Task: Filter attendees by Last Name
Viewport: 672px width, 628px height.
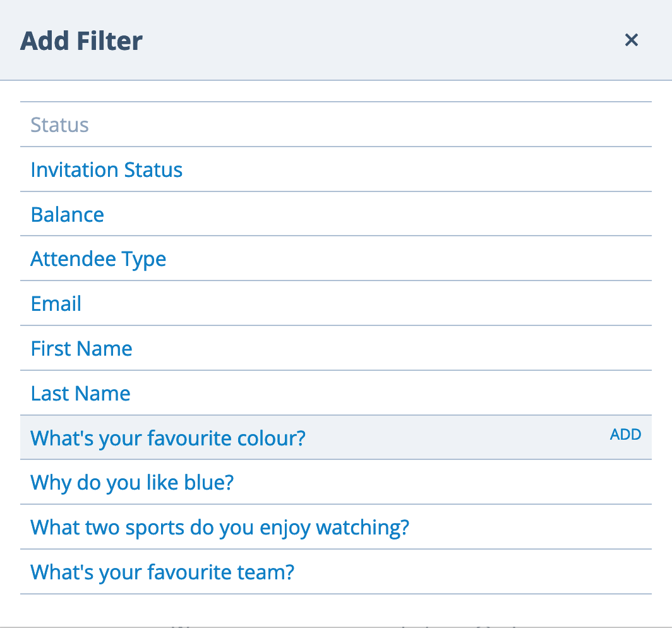Action: pos(80,393)
